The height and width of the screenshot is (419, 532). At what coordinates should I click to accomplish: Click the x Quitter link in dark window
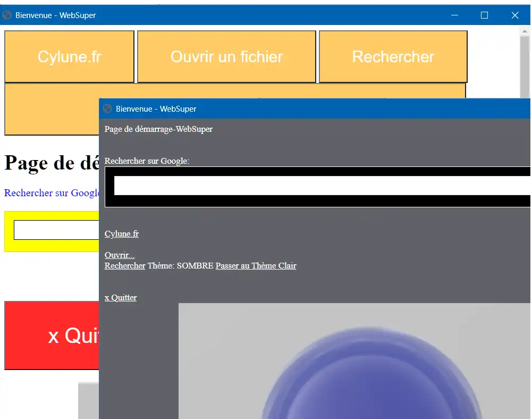121,298
